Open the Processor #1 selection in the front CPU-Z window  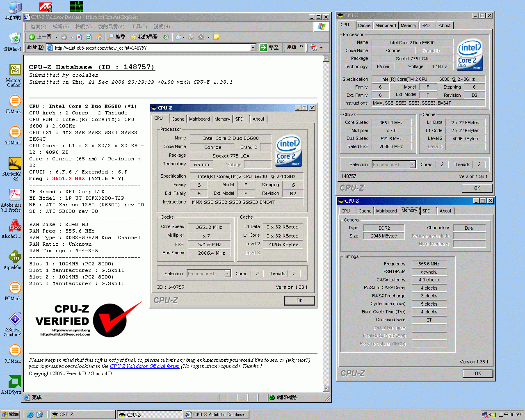(x=209, y=274)
